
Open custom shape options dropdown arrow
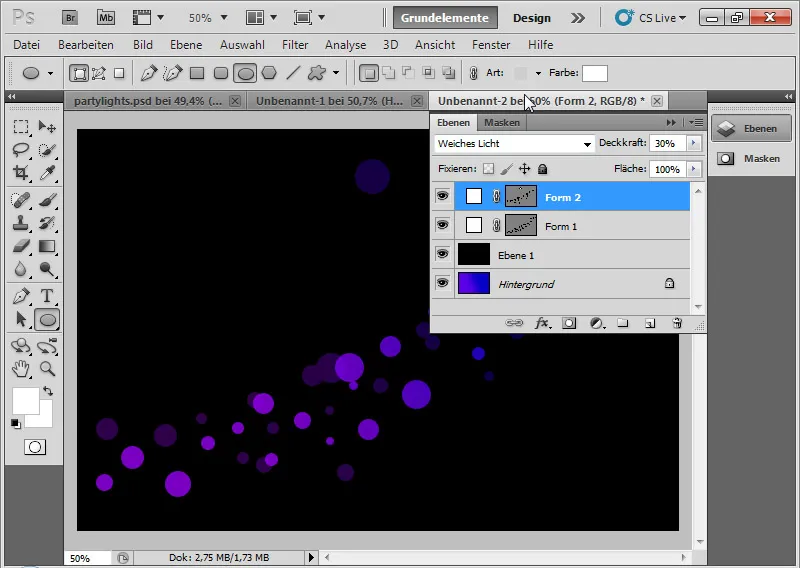336,73
